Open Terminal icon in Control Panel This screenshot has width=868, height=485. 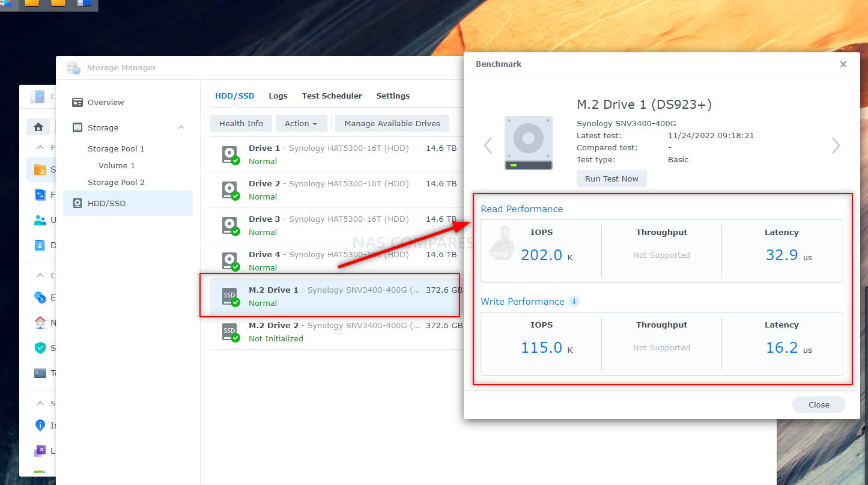40,373
